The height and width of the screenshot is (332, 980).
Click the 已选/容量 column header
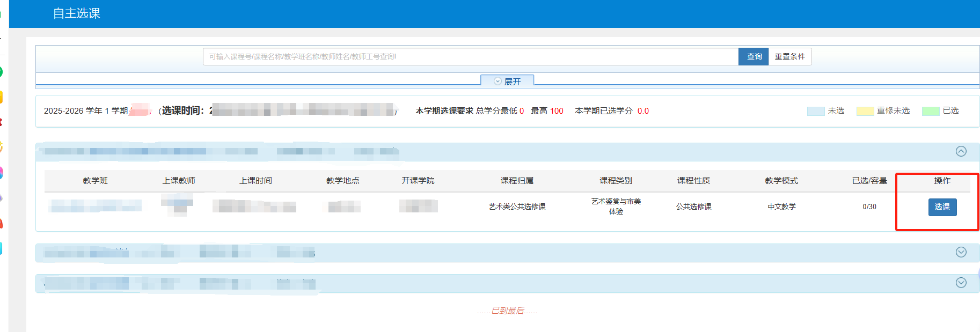869,181
